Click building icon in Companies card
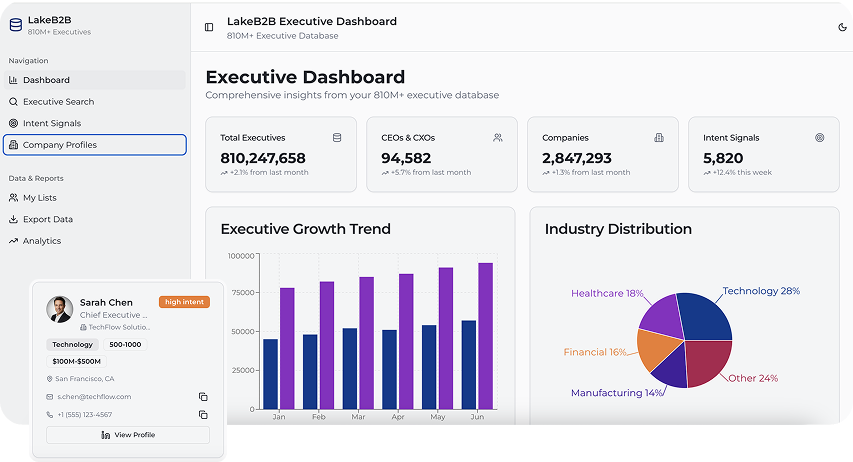853x462 pixels. pyautogui.click(x=659, y=138)
